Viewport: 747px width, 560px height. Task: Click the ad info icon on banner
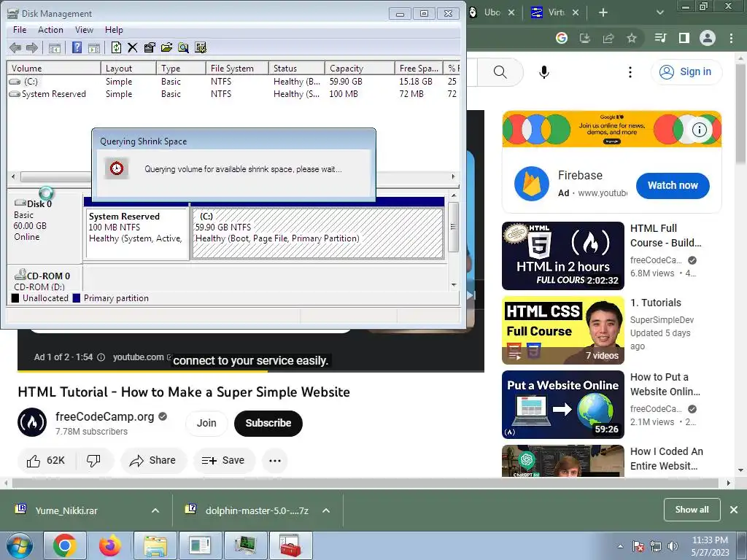[699, 130]
